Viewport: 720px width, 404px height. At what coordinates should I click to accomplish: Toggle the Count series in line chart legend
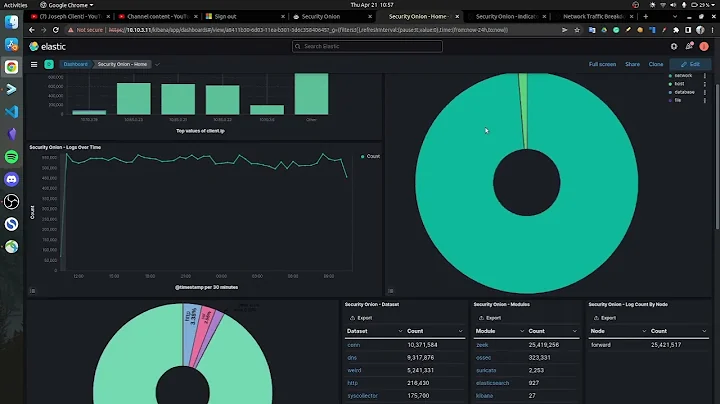[x=370, y=157]
